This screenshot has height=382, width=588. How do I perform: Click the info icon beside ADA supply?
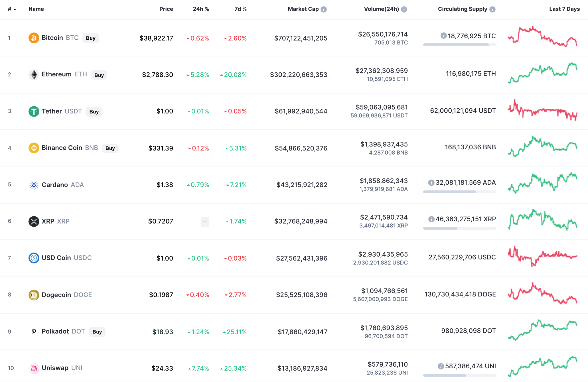coord(431,182)
